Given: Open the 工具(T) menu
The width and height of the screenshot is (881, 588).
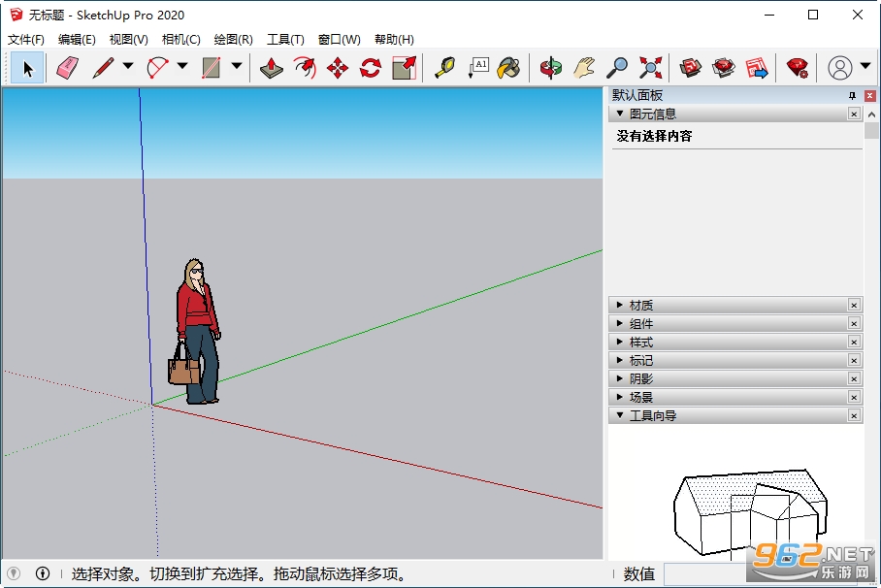Looking at the screenshot, I should coord(285,40).
